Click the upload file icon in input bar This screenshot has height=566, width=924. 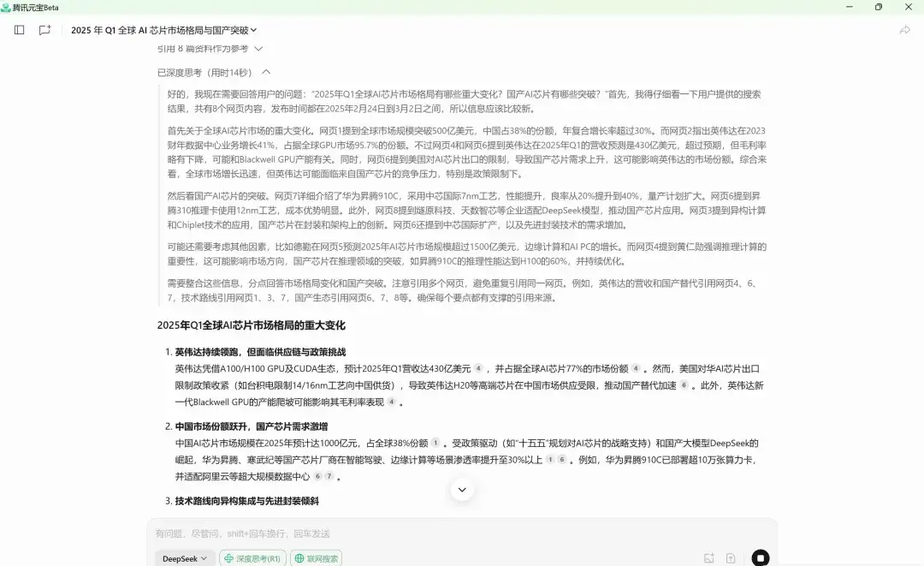(731, 558)
